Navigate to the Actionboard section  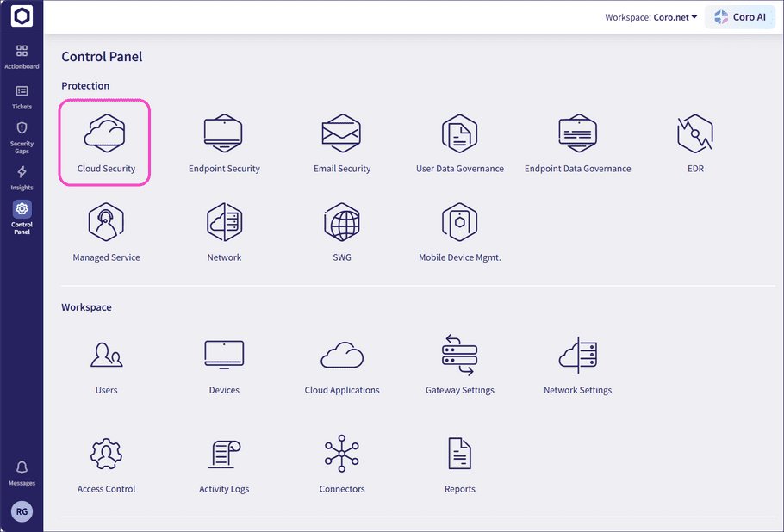pos(22,56)
